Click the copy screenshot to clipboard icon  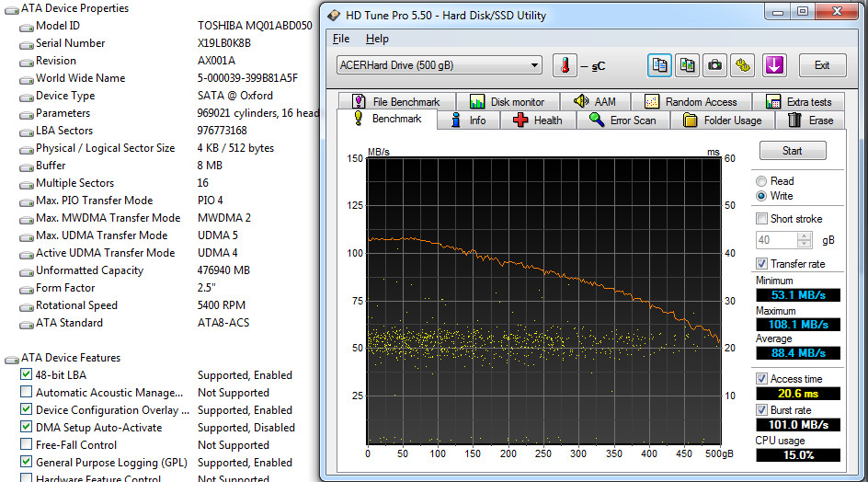pyautogui.click(x=687, y=65)
